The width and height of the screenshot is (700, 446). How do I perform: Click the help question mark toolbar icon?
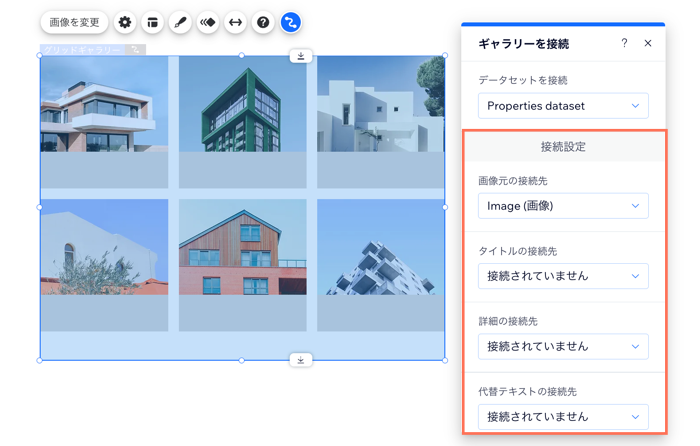click(263, 22)
